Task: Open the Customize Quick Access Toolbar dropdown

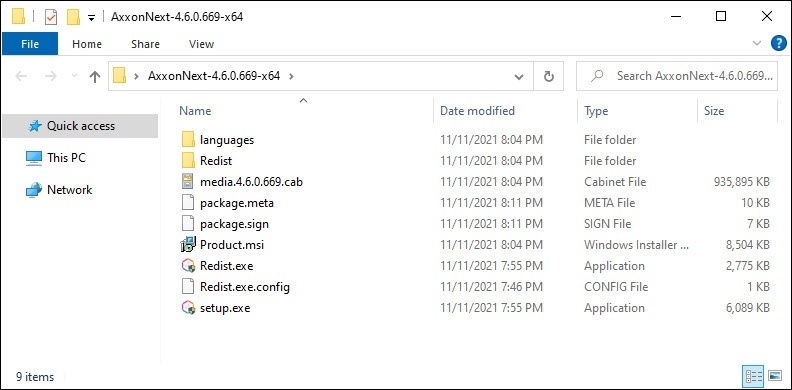Action: 91,18
